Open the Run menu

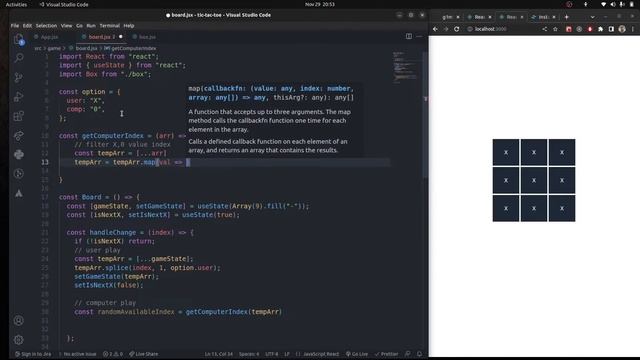pyautogui.click(x=91, y=25)
